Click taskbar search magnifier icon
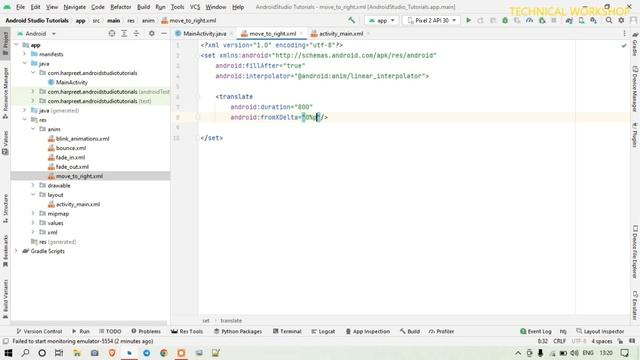The height and width of the screenshot is (360, 640). [25, 353]
